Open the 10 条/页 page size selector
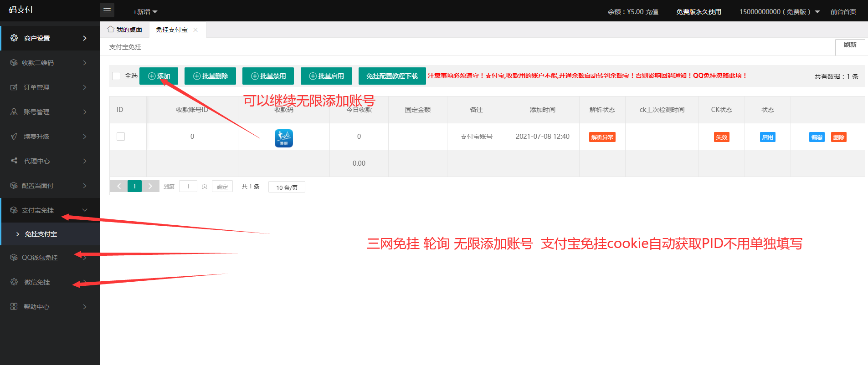 tap(287, 187)
